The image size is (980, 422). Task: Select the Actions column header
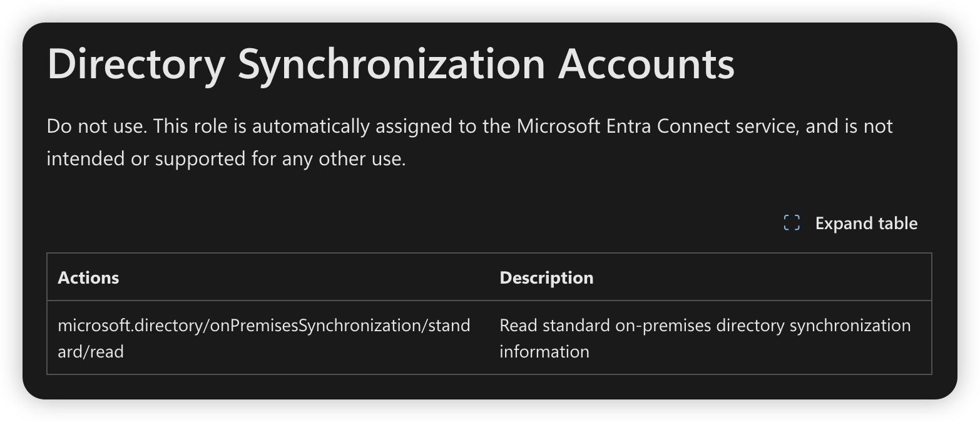coord(88,277)
